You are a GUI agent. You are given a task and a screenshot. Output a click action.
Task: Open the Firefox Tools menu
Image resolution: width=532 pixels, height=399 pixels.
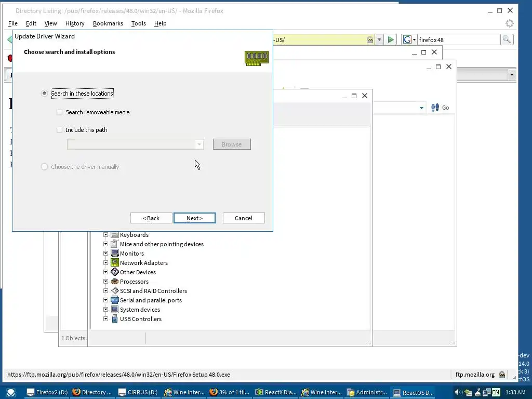coord(138,23)
